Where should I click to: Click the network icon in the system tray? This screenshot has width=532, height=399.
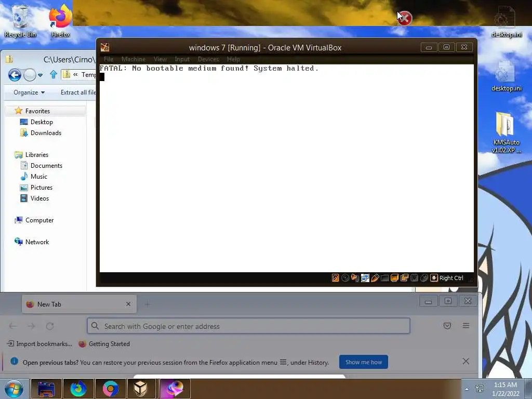(x=480, y=389)
